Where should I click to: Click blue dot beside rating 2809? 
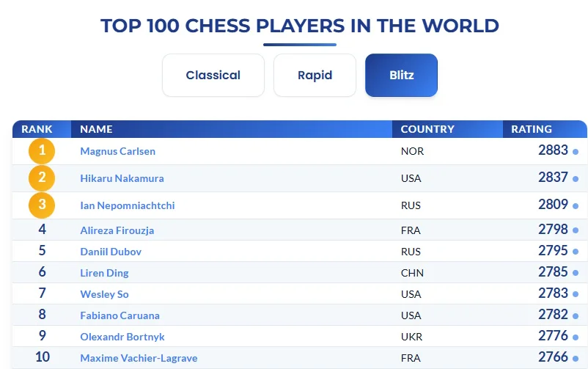(x=576, y=206)
